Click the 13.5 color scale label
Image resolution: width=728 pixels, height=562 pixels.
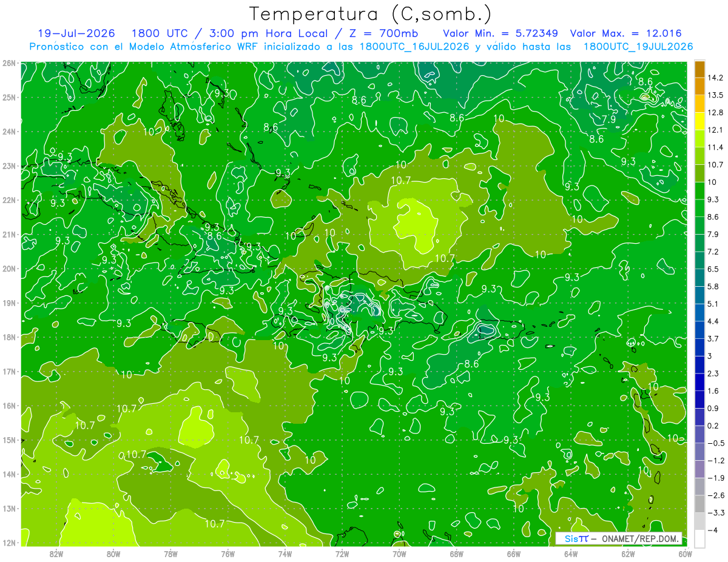pyautogui.click(x=714, y=95)
